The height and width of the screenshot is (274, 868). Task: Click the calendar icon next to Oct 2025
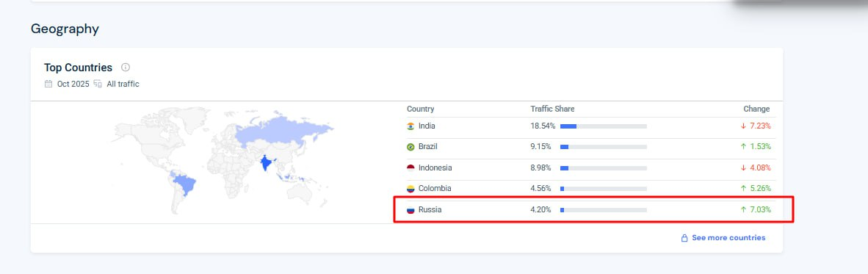[48, 84]
